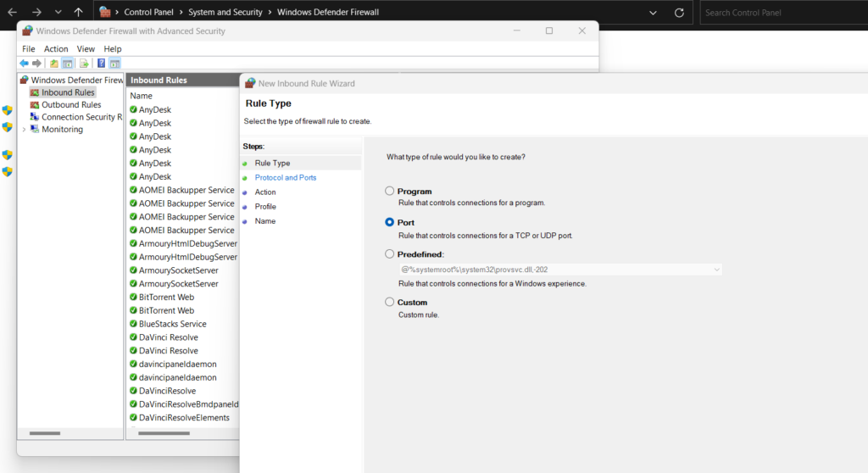Select the DaVinciResolveElements rule
This screenshot has height=473, width=868.
pyautogui.click(x=184, y=417)
